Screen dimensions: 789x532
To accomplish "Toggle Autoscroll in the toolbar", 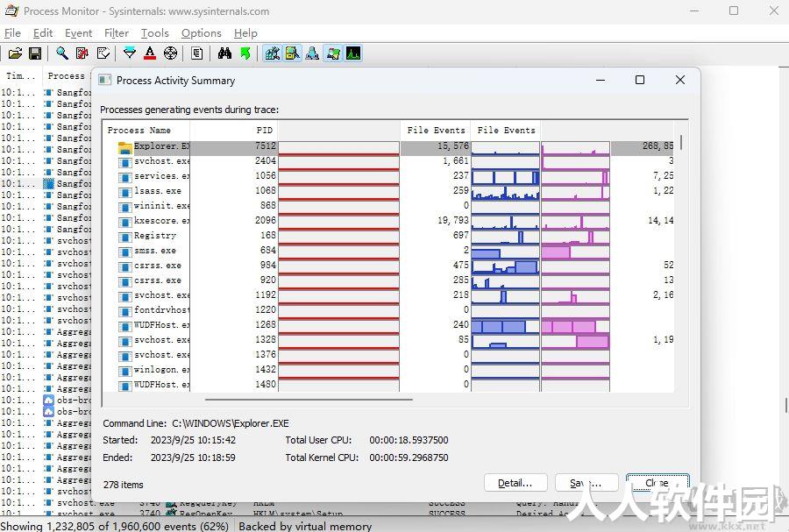I will click(82, 53).
